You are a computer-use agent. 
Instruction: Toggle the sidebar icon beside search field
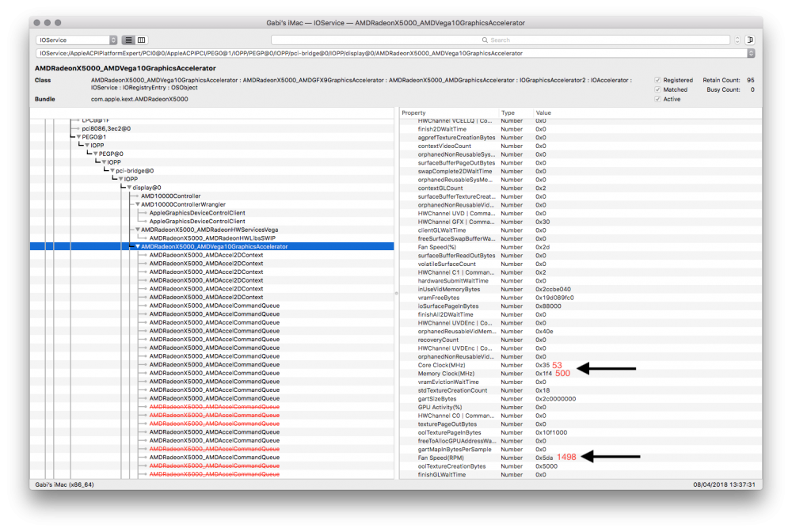point(750,40)
